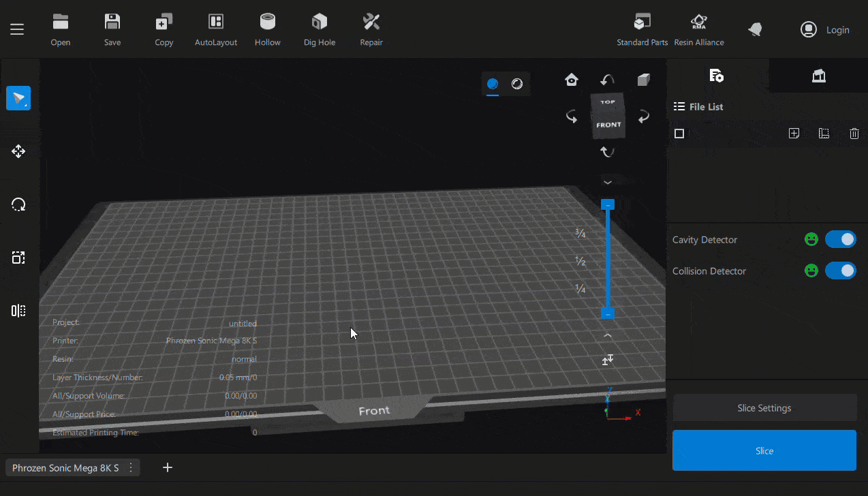868x496 pixels.
Task: Disable the Cavity Detector switch
Action: pos(840,239)
